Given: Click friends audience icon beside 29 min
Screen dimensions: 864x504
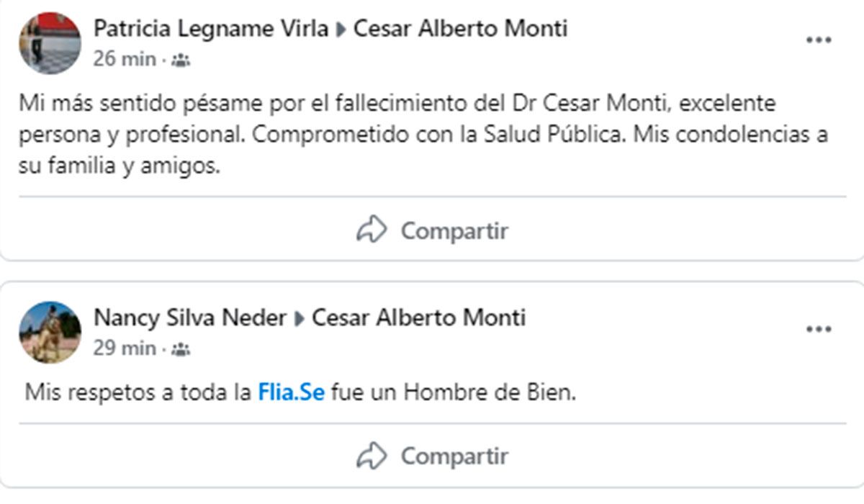Looking at the screenshot, I should click(181, 350).
